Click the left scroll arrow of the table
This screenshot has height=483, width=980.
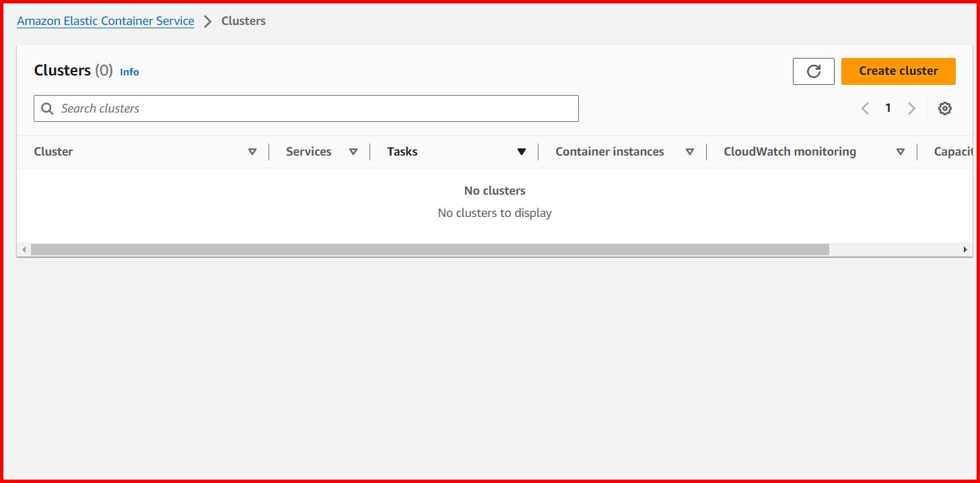coord(24,249)
